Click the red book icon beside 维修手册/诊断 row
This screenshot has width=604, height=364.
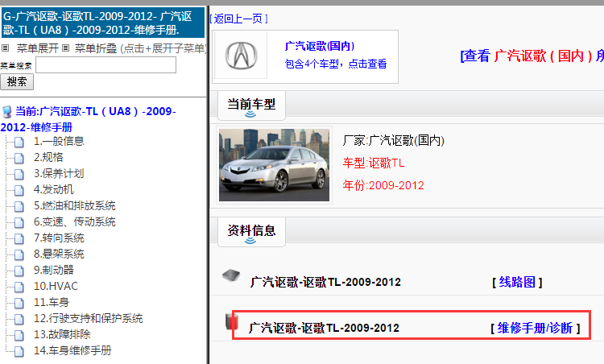pos(231,321)
